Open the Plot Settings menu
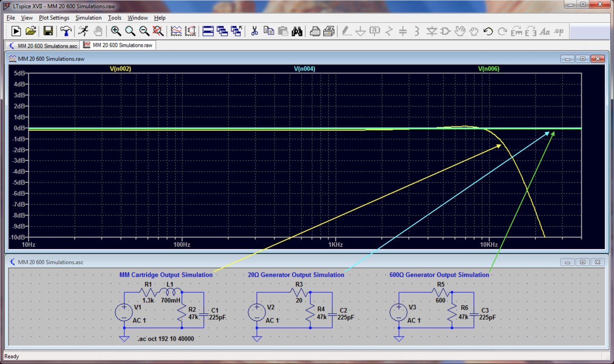 [54, 18]
